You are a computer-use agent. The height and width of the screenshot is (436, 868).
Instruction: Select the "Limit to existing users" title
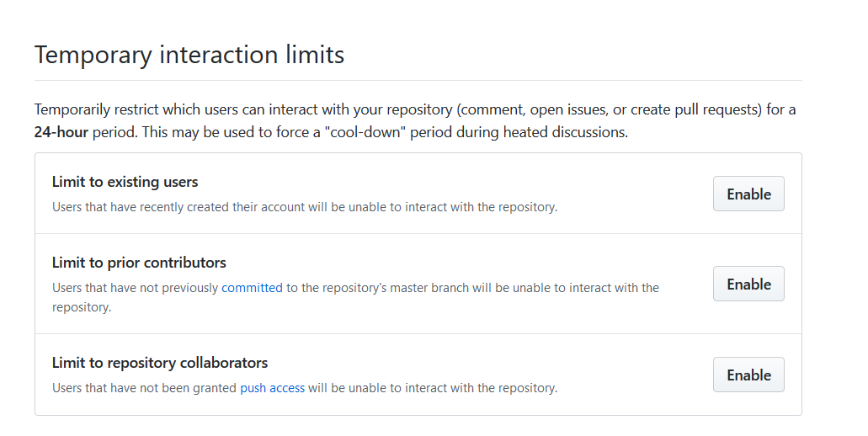click(x=125, y=181)
